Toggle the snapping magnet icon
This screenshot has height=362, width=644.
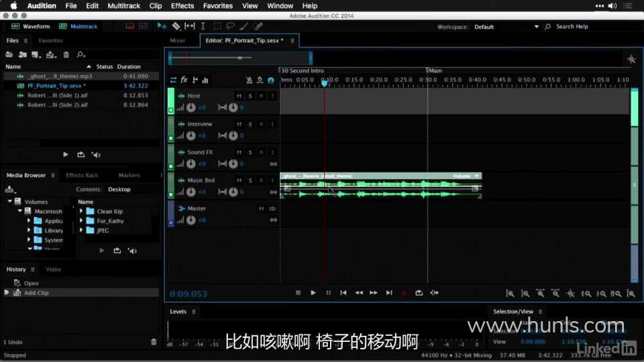coord(270,80)
